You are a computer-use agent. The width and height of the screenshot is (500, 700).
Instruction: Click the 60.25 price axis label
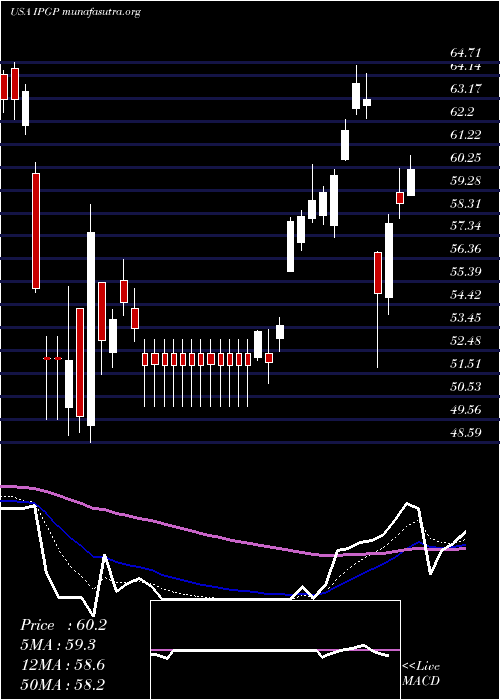(466, 158)
